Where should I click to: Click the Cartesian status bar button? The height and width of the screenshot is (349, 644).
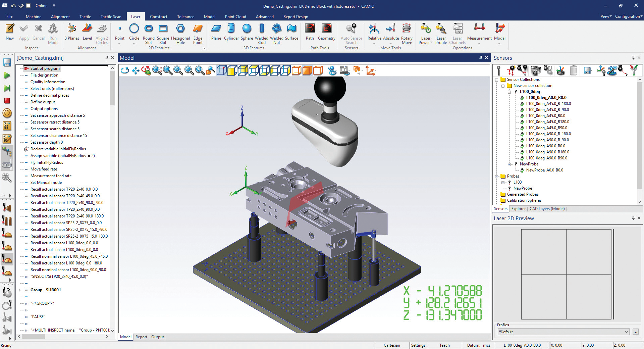(x=392, y=345)
